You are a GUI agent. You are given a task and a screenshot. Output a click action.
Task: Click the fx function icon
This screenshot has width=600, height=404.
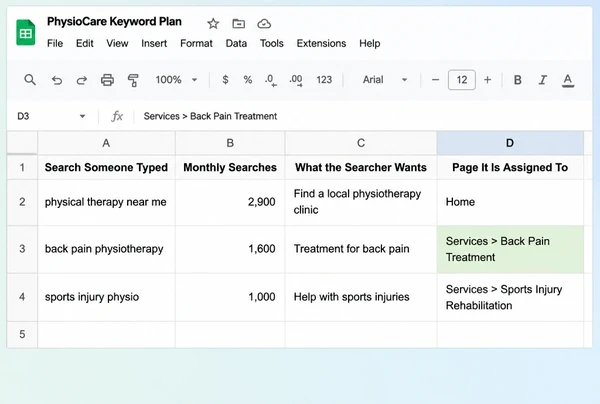coord(117,116)
